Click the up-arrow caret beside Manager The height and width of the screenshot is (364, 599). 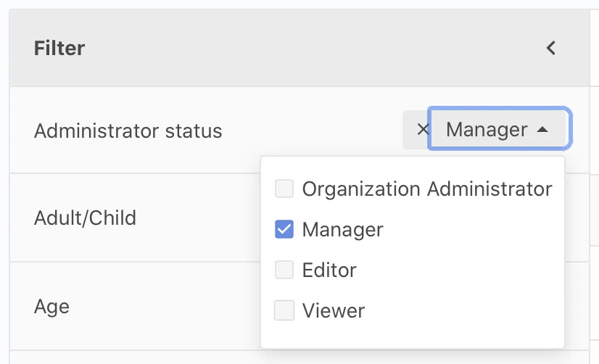tap(542, 130)
